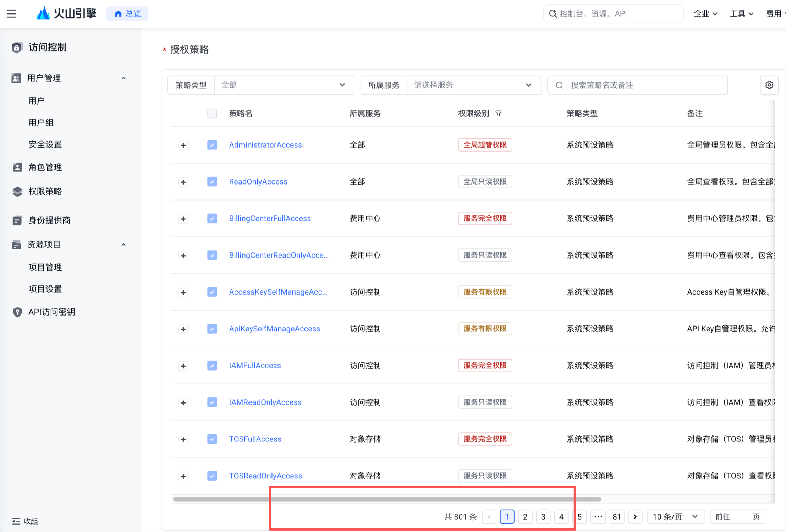
Task: Expand the TOSReadOnlyAccess row details
Action: click(x=183, y=476)
